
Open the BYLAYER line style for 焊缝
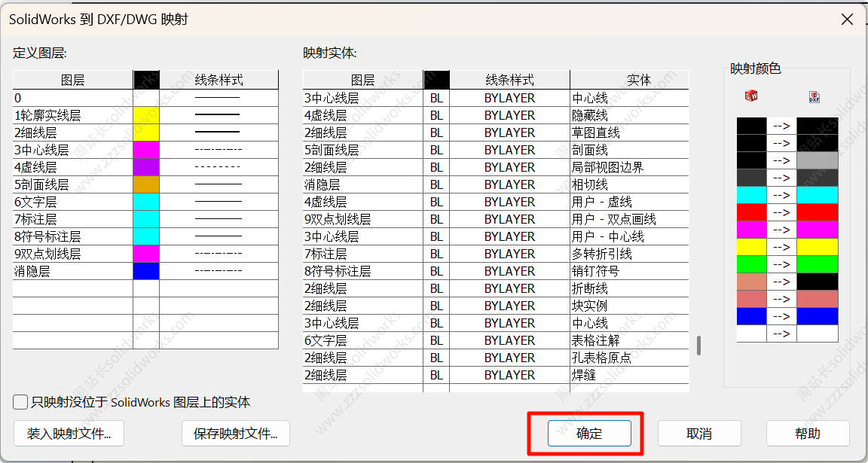pos(509,375)
